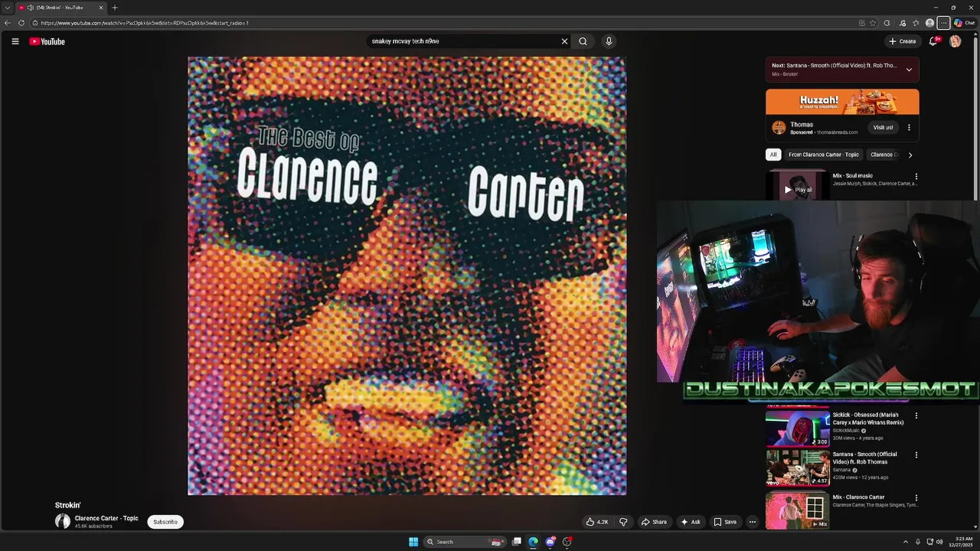Mute the Strokin' tab via speaker icon
Screen dimensions: 980x551
coord(30,8)
